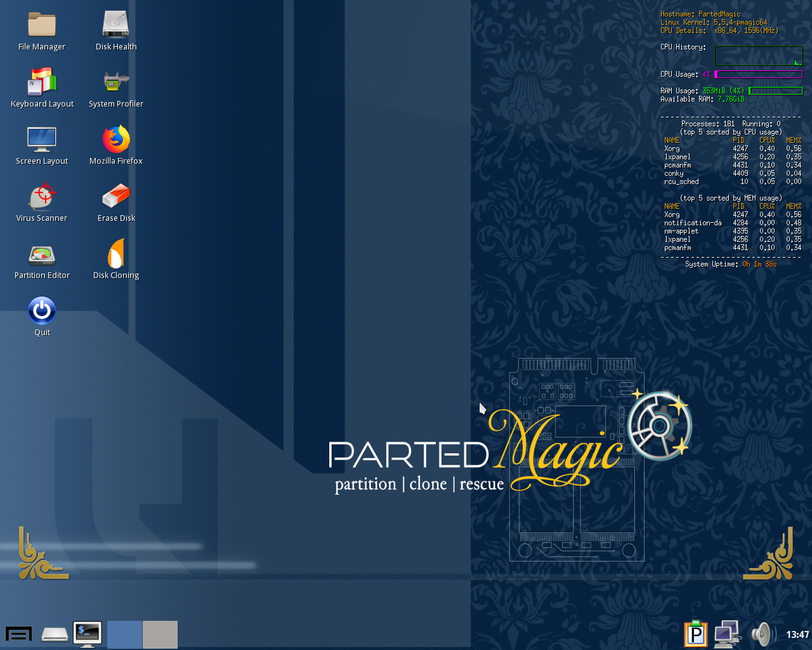Open Keyboard Layout settings icon
This screenshot has height=650, width=812.
point(42,83)
